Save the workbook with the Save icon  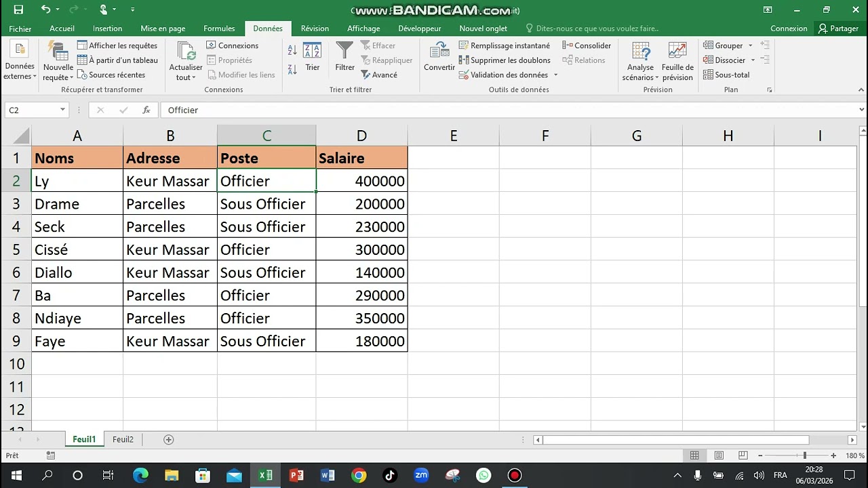point(18,9)
